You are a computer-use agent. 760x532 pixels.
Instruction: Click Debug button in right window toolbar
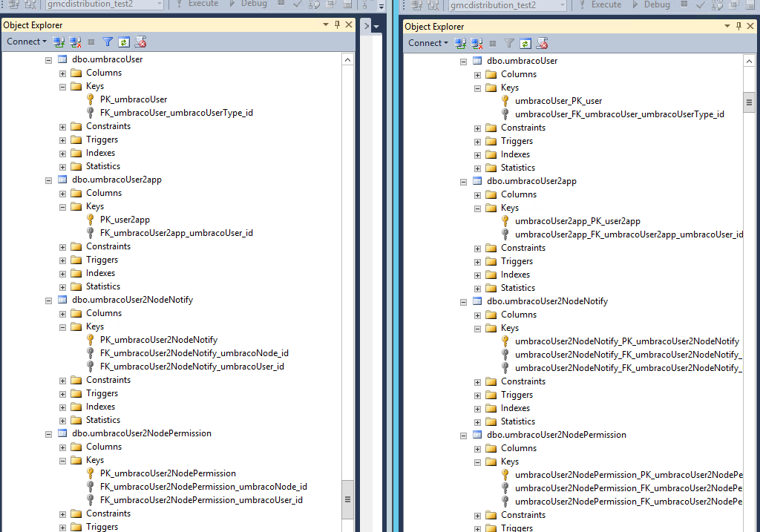click(x=652, y=5)
